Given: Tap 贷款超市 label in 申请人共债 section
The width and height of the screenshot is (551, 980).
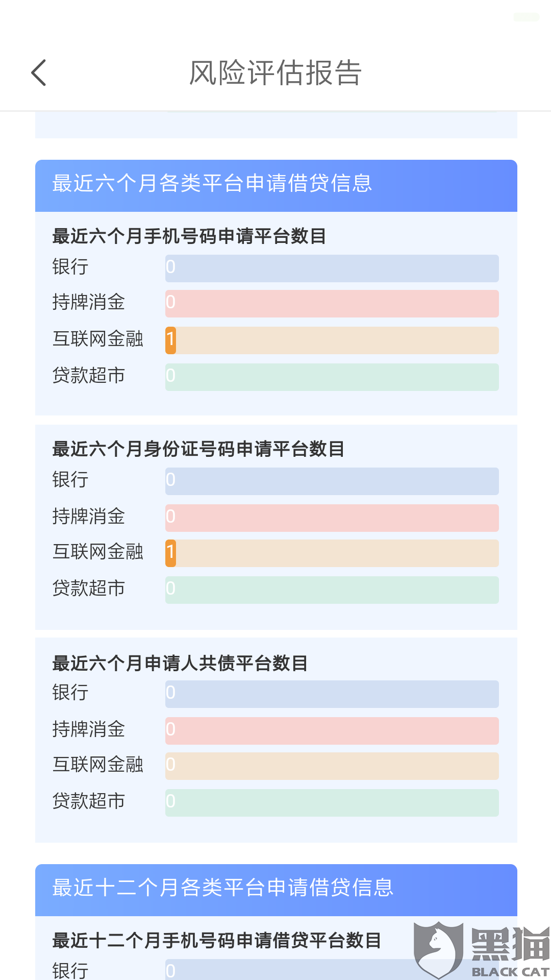Looking at the screenshot, I should coord(88,801).
